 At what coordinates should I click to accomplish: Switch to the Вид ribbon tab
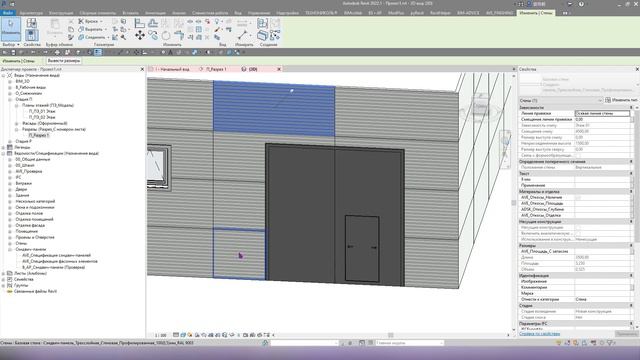pyautogui.click(x=238, y=13)
